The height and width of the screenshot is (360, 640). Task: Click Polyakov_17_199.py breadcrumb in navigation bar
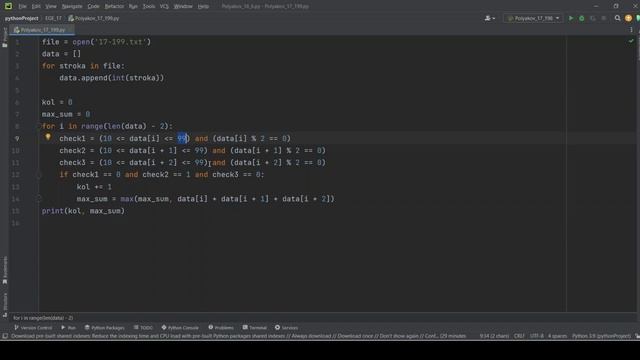click(x=94, y=18)
